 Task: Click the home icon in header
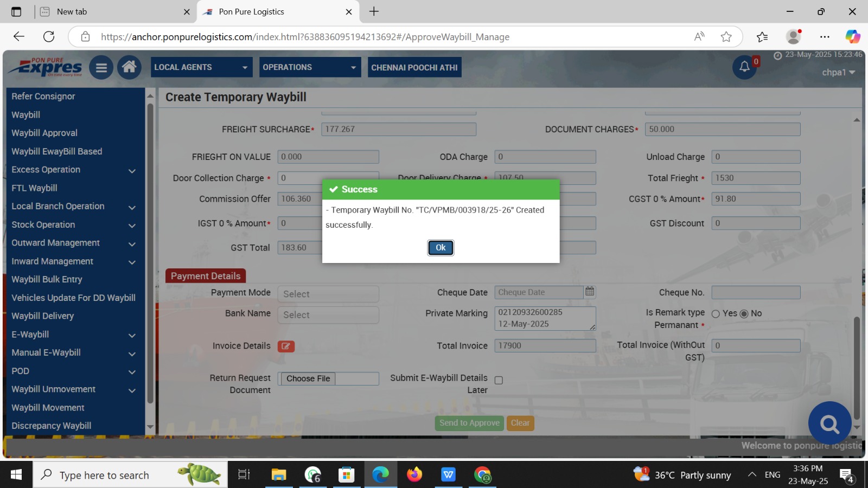click(129, 67)
